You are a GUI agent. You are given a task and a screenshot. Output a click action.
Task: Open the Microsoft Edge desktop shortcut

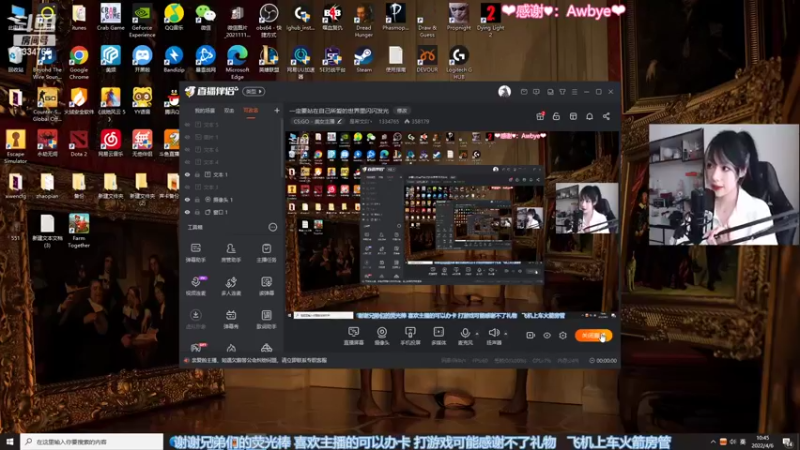pyautogui.click(x=237, y=63)
